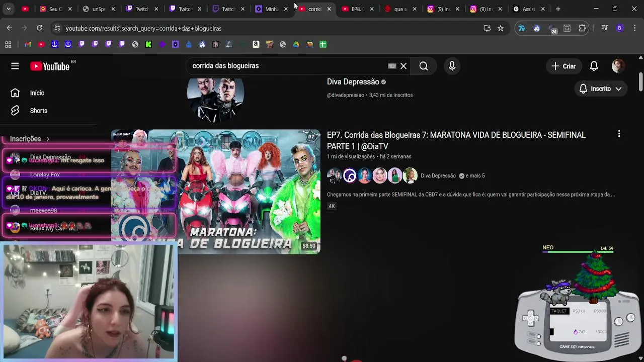Focus the 'corrida das blogueiras' search field
This screenshot has height=362, width=644.
point(287,66)
